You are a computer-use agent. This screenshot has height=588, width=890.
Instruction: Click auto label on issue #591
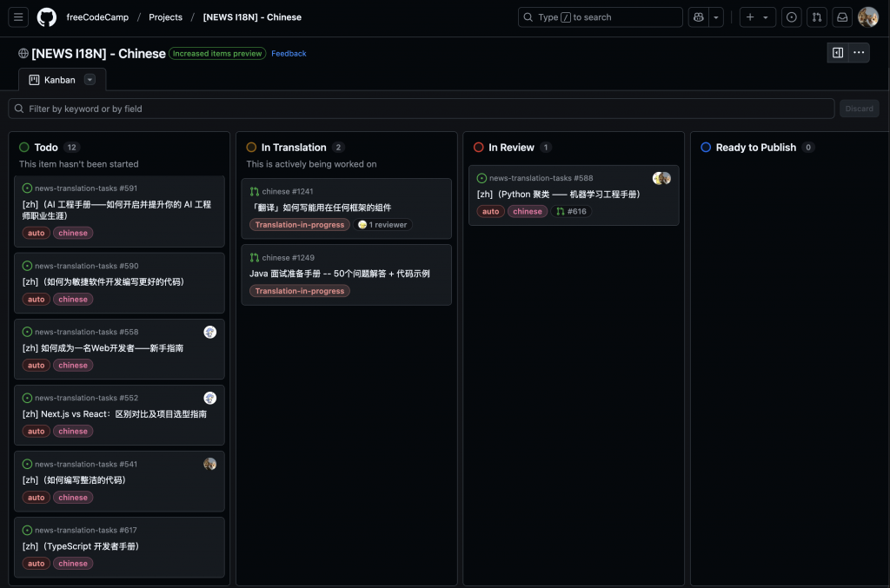(x=36, y=233)
